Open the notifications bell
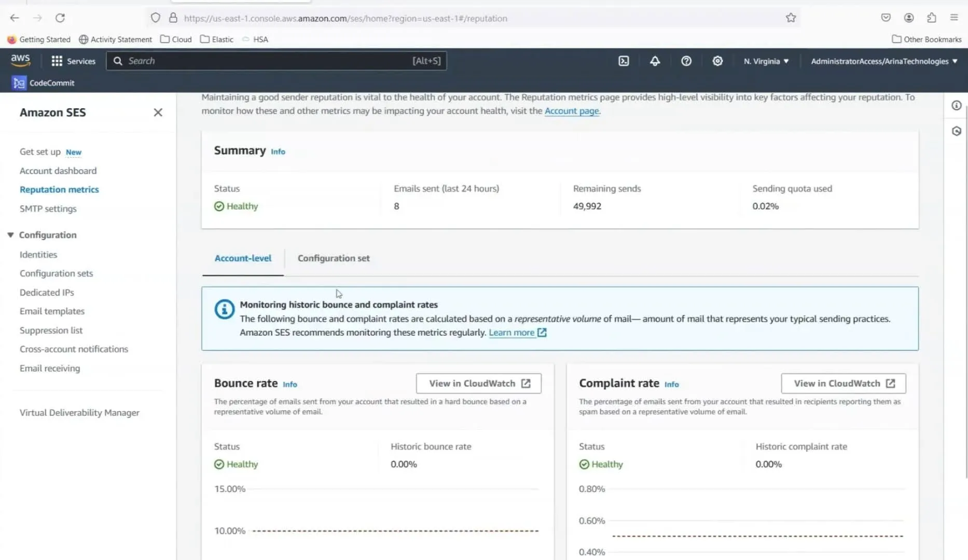968x560 pixels. pyautogui.click(x=655, y=61)
